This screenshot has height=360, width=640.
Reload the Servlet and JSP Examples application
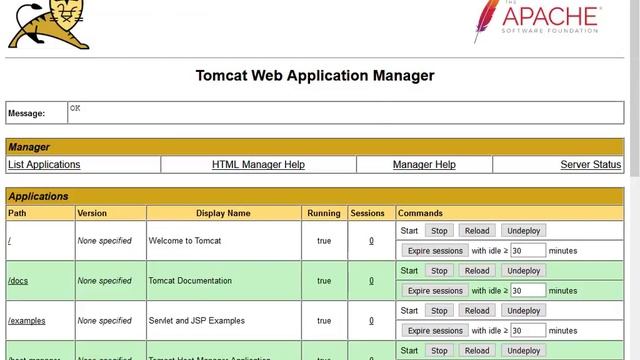pyautogui.click(x=477, y=311)
